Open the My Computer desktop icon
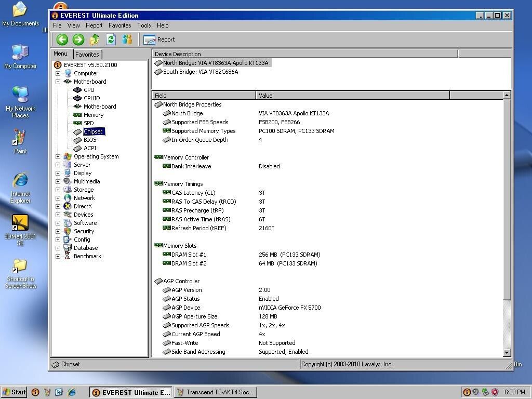The width and height of the screenshot is (532, 399). click(20, 57)
